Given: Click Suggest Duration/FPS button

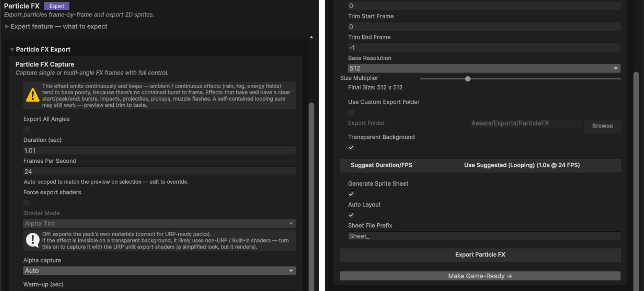Looking at the screenshot, I should (381, 165).
